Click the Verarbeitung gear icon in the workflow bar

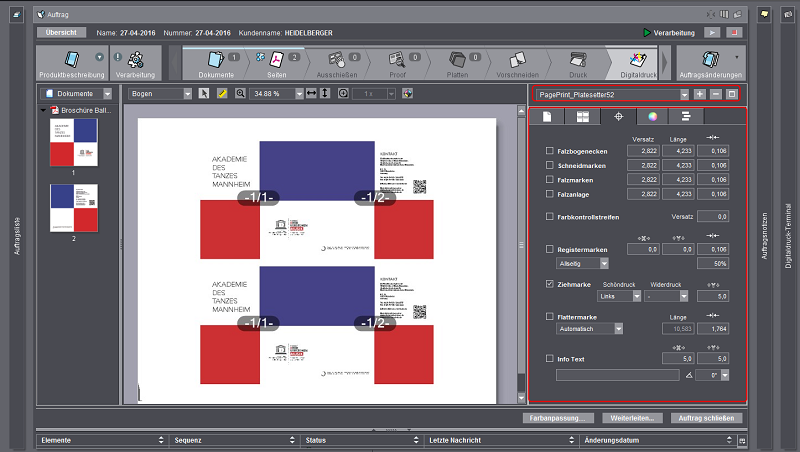[x=137, y=60]
